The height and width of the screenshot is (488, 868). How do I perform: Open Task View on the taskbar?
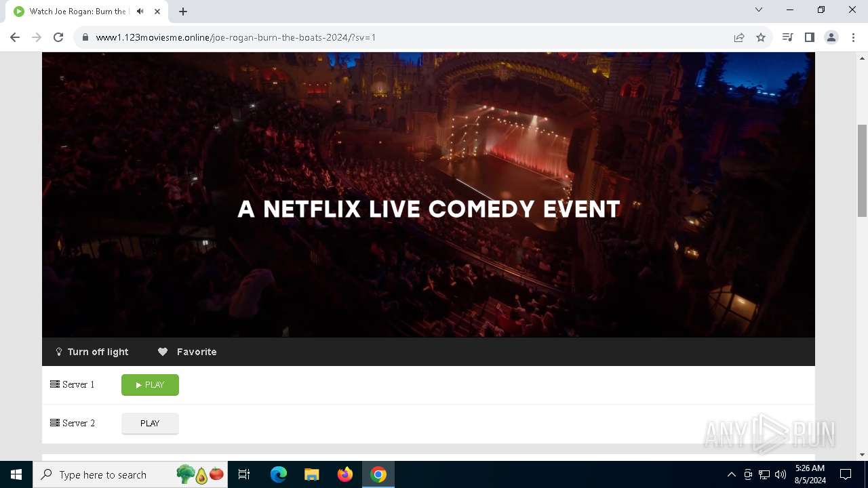(244, 474)
